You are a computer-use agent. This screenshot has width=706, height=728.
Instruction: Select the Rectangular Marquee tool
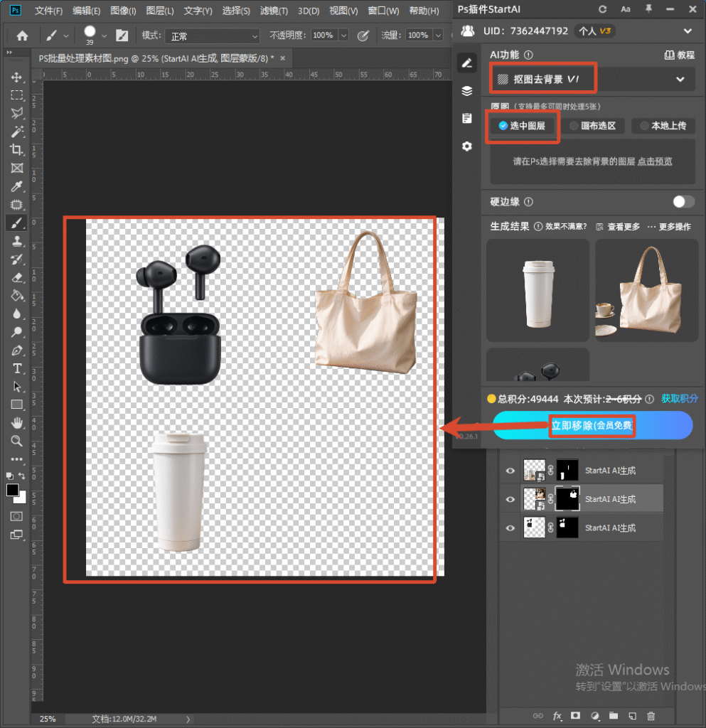coord(17,95)
